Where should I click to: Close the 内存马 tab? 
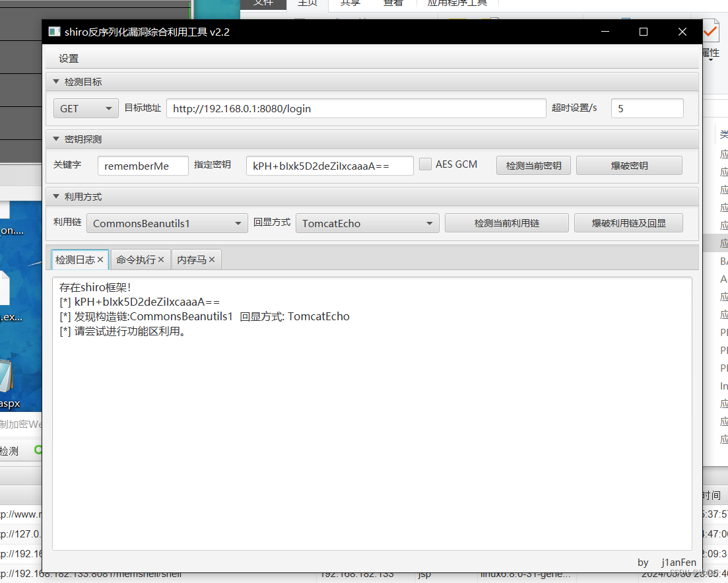tap(212, 259)
